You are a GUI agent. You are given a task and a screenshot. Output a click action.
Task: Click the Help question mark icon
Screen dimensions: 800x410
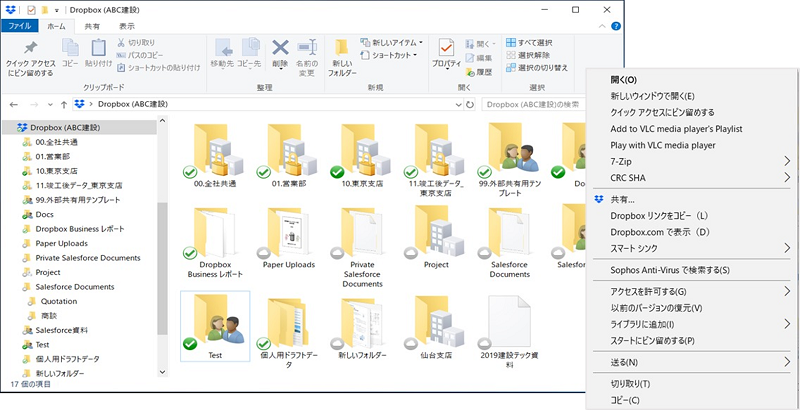point(616,26)
